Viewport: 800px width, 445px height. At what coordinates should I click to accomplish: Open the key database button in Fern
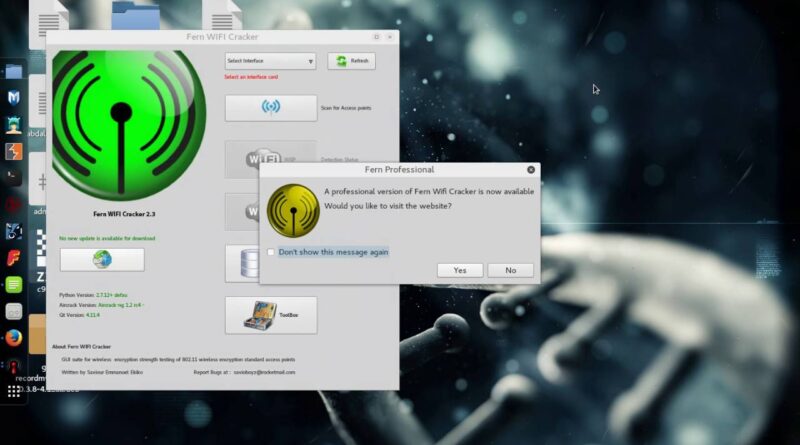tap(243, 263)
